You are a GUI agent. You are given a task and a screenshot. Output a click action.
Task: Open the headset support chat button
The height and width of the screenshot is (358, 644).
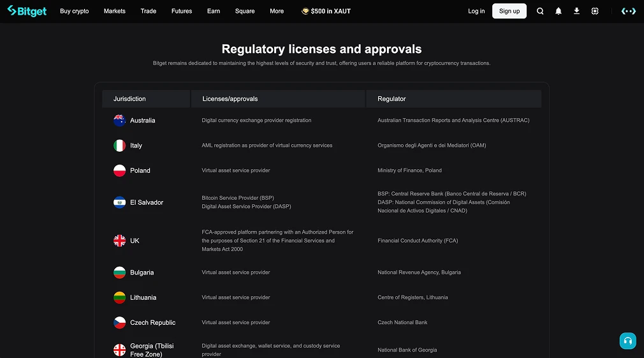627,341
